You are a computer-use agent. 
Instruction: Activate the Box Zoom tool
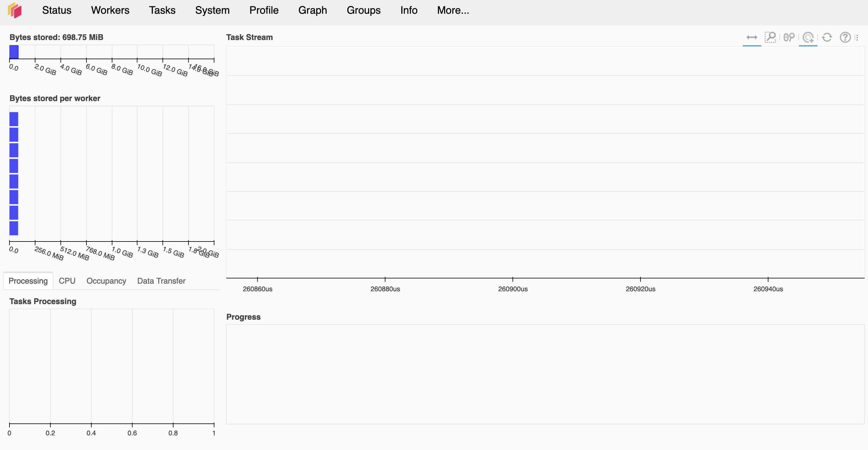(770, 37)
